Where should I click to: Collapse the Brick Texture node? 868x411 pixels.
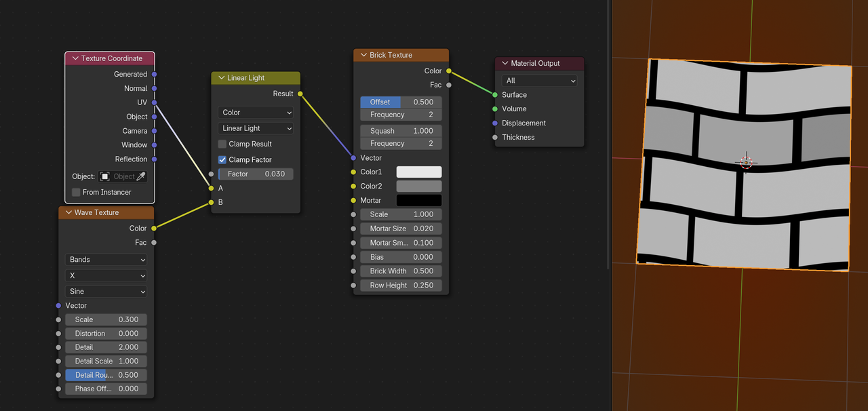coord(363,55)
